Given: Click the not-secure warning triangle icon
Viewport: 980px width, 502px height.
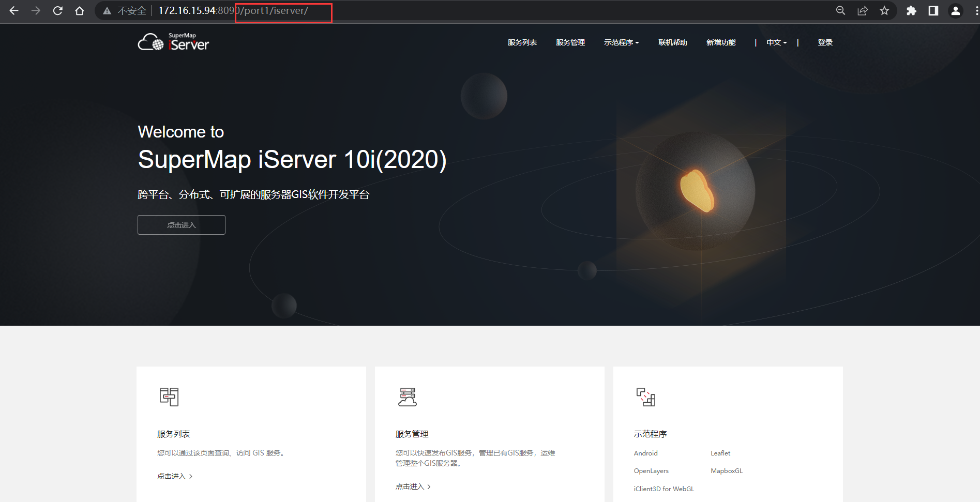Looking at the screenshot, I should point(107,11).
